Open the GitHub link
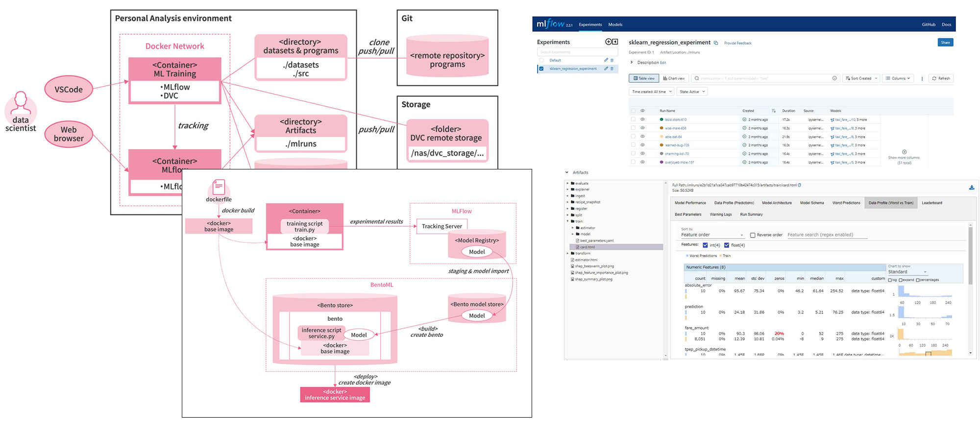The image size is (980, 426). pos(929,24)
